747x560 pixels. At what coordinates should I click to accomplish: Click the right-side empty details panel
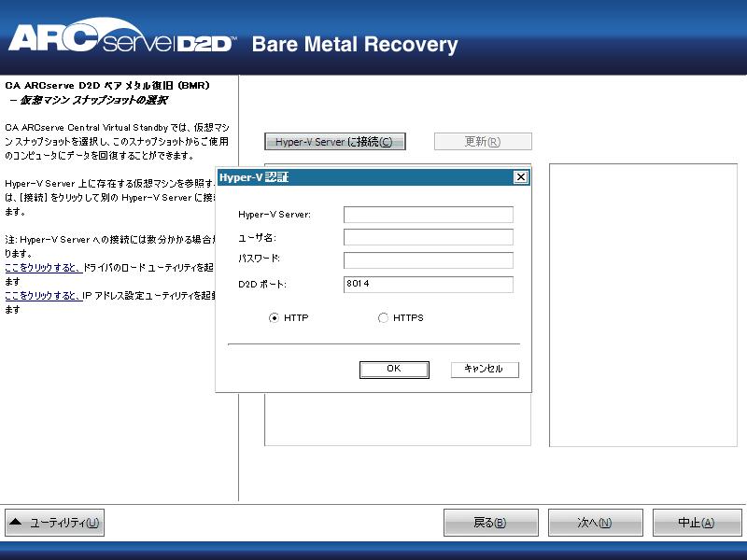click(643, 305)
